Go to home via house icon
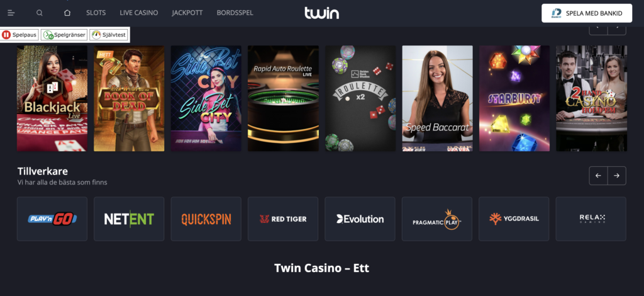 pyautogui.click(x=67, y=13)
